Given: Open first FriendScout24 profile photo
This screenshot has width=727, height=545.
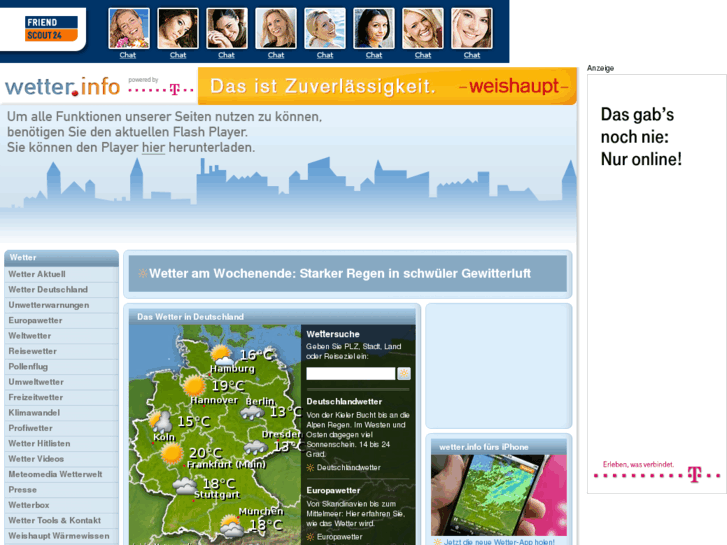Looking at the screenshot, I should tap(129, 28).
